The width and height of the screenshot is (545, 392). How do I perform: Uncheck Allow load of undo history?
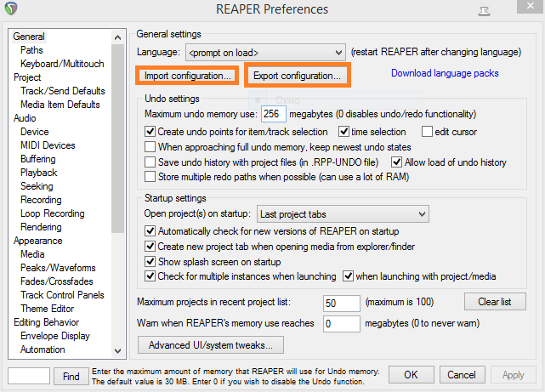397,162
